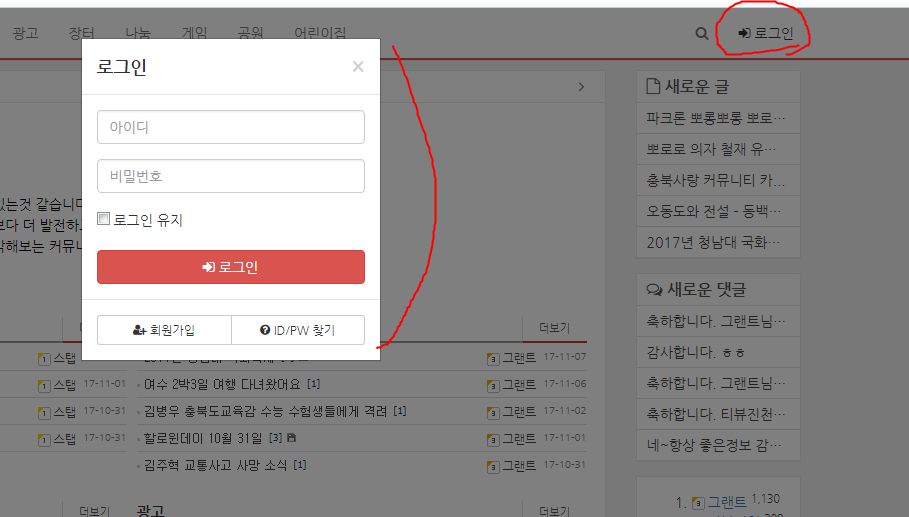Screen dimensions: 909x517
Task: Open the 장터 menu item
Action: pos(82,33)
